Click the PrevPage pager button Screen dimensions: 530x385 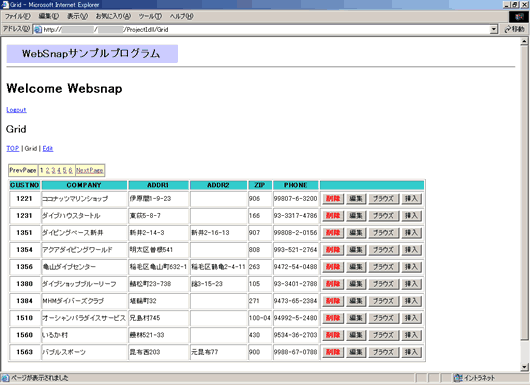pyautogui.click(x=23, y=170)
